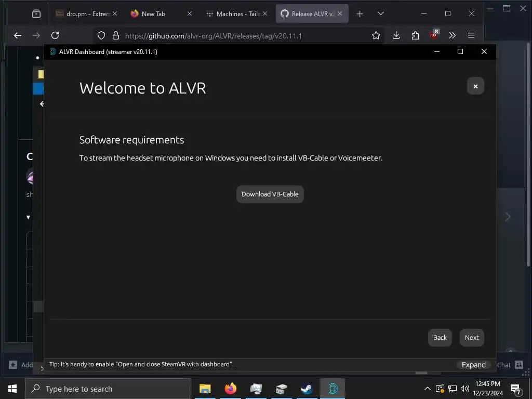
Task: Open the clock showing 12:45 PM
Action: point(488,389)
